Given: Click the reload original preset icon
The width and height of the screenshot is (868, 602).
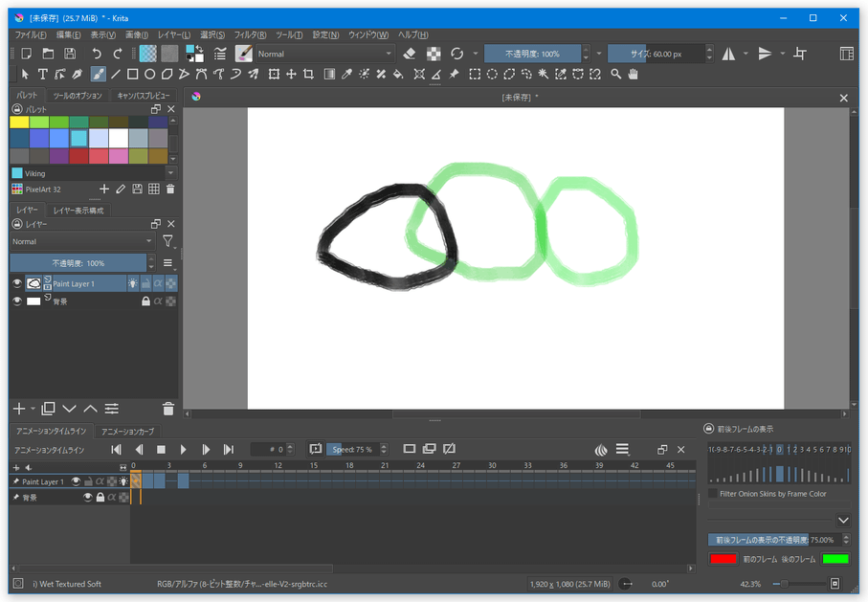Looking at the screenshot, I should click(456, 54).
